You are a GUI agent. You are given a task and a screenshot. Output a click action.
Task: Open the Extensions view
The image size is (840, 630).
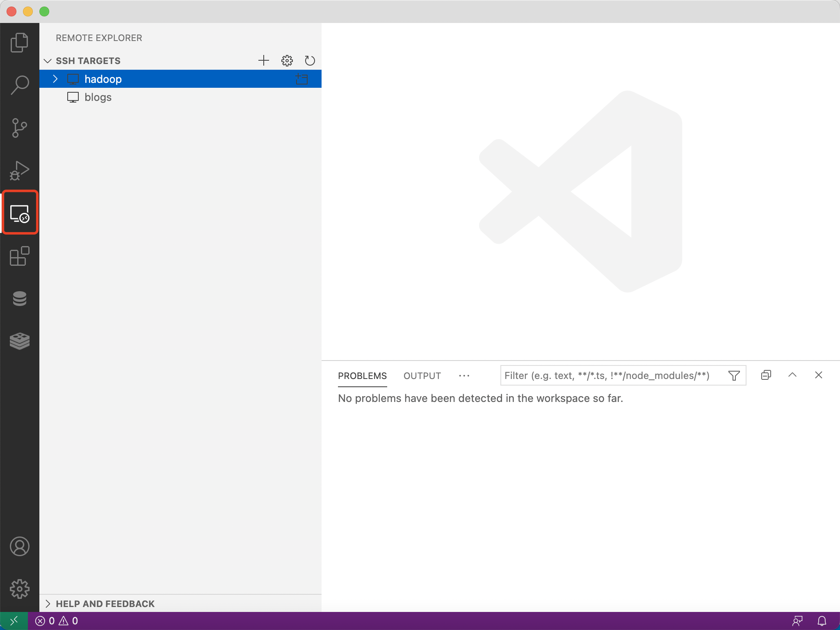click(19, 256)
